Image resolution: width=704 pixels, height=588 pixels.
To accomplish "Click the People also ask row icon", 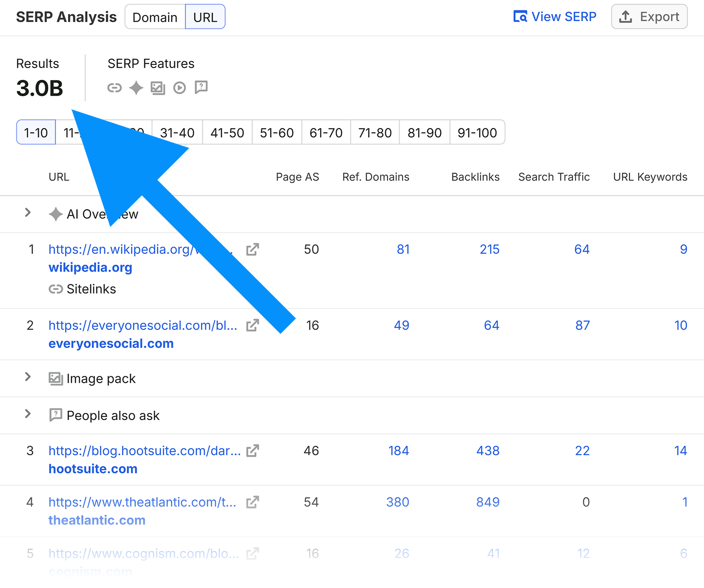I will pos(56,415).
